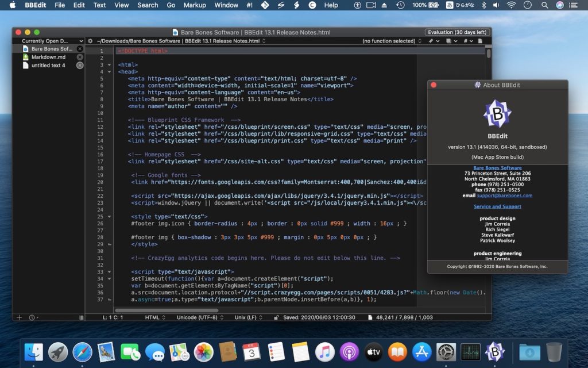Open the recent documents clock menu
The height and width of the screenshot is (368, 588).
click(x=33, y=317)
